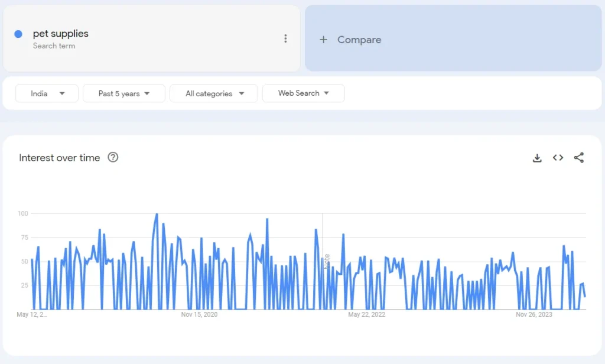Click the Nov 26, 2023 axis label
The image size is (605, 364).
pos(534,314)
